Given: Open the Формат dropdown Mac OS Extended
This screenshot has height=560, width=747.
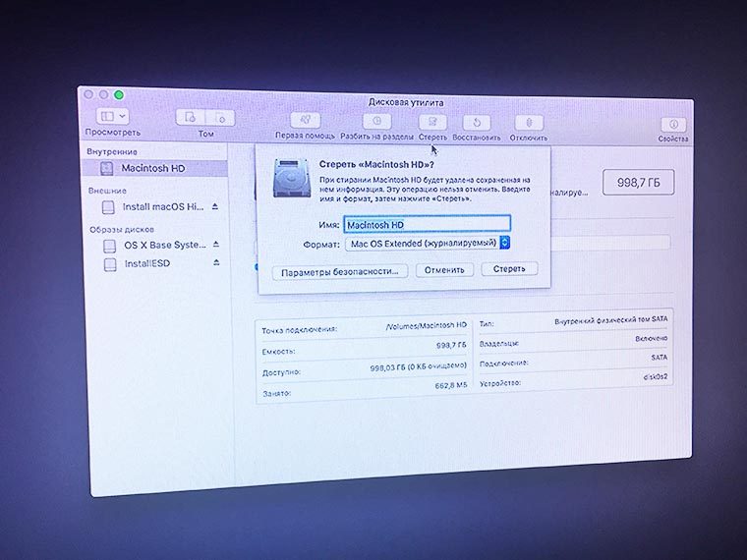Looking at the screenshot, I should (428, 244).
